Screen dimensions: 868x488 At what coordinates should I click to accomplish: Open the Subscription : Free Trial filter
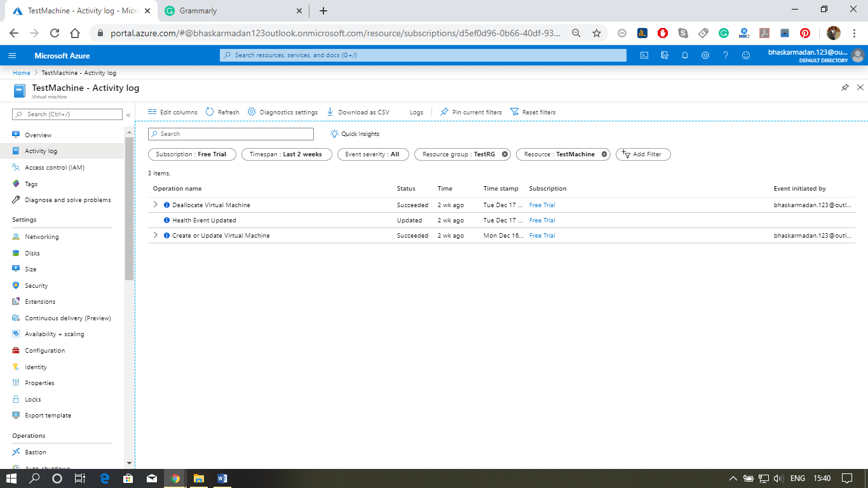pyautogui.click(x=191, y=154)
